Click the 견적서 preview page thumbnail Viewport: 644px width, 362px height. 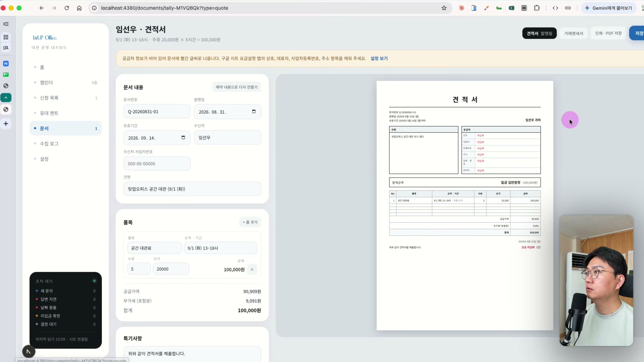coord(465,205)
